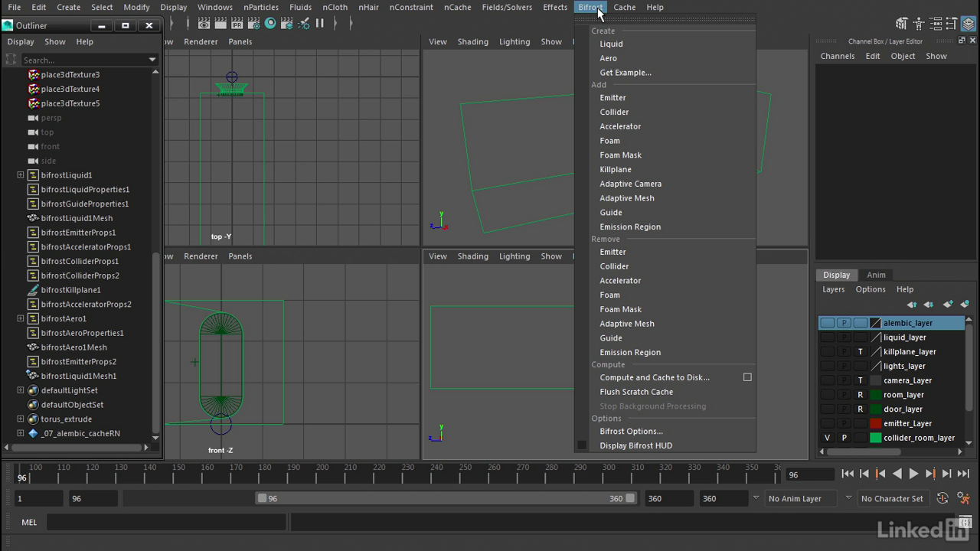This screenshot has width=980, height=551.
Task: Open the Hypershade sphere icon
Action: click(x=270, y=24)
